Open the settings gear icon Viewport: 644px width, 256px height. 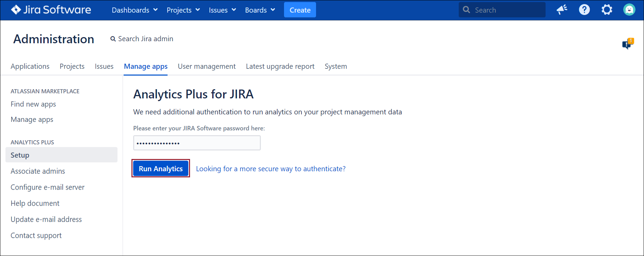tap(607, 10)
